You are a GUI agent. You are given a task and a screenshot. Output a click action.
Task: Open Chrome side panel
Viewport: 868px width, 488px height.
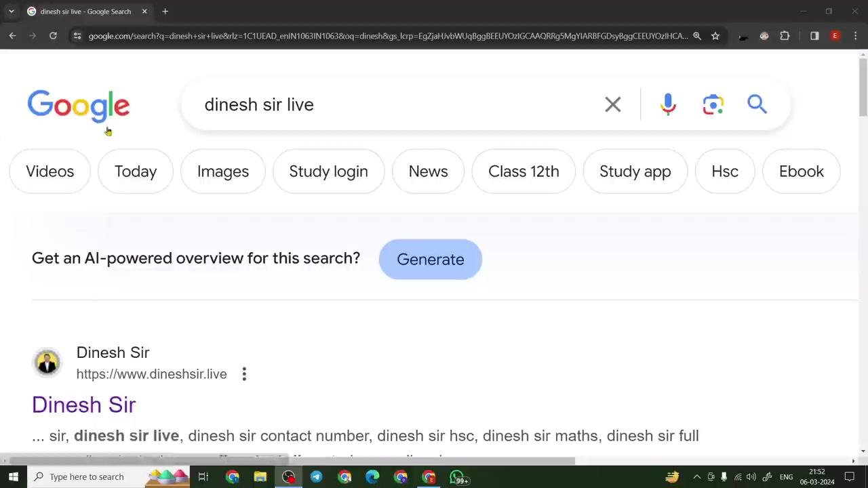coord(814,36)
